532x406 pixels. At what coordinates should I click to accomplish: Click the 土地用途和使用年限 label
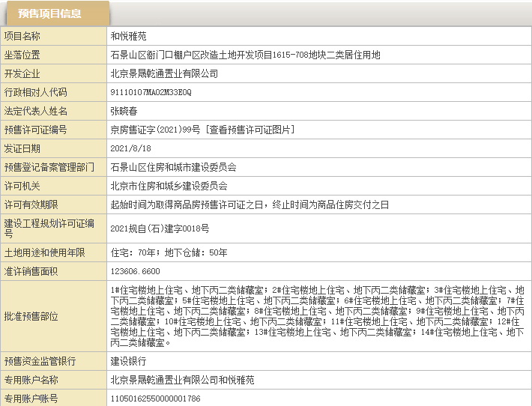tap(44, 252)
